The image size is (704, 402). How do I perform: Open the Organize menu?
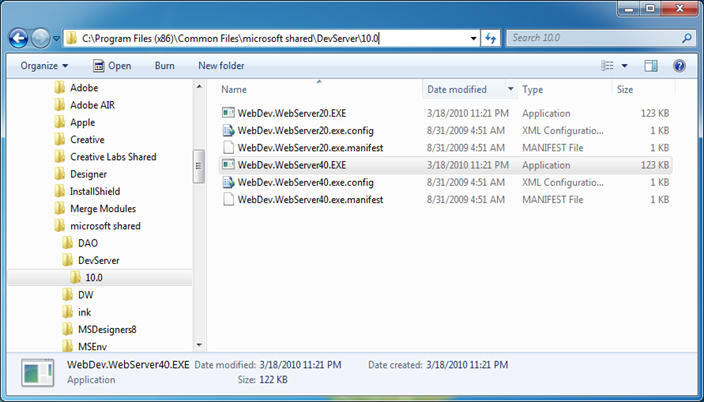tap(44, 66)
